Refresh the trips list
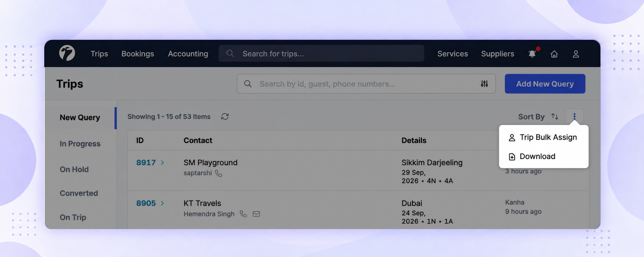The image size is (644, 257). point(225,116)
